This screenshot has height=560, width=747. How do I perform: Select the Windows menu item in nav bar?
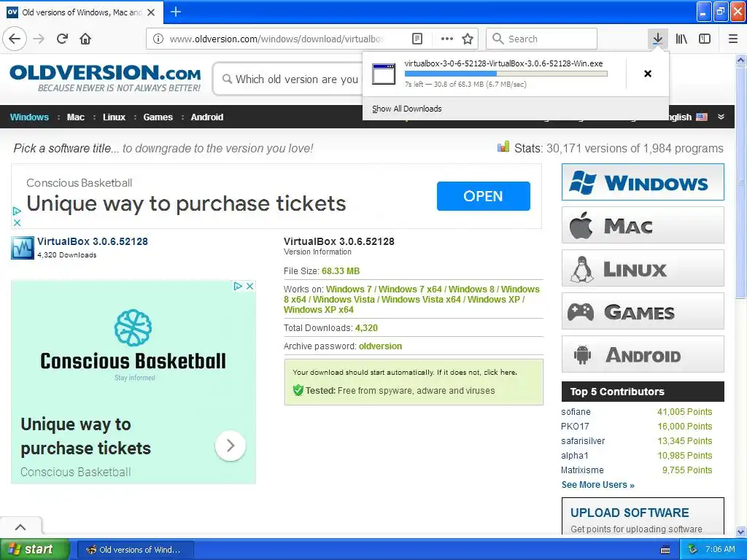(29, 117)
